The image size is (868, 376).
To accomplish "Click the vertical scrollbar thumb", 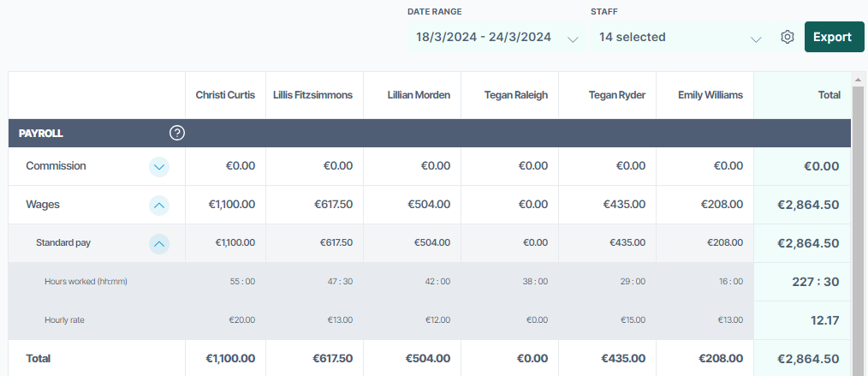I will (858, 230).
